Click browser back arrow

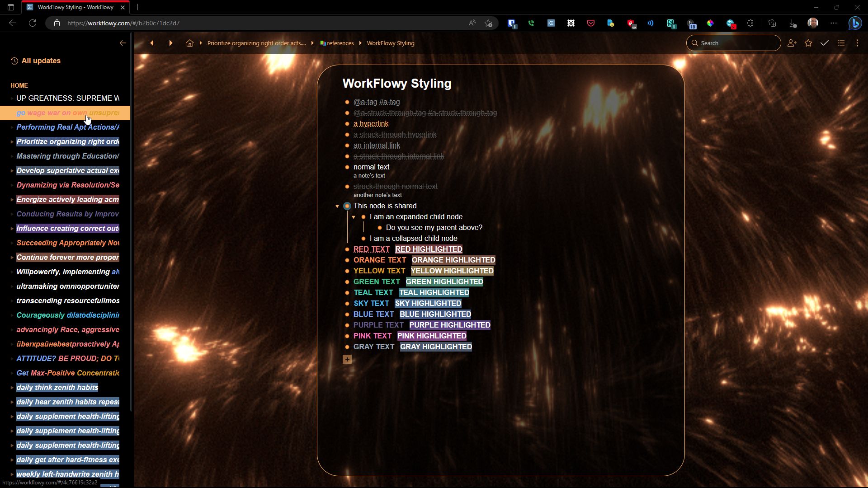pyautogui.click(x=13, y=23)
